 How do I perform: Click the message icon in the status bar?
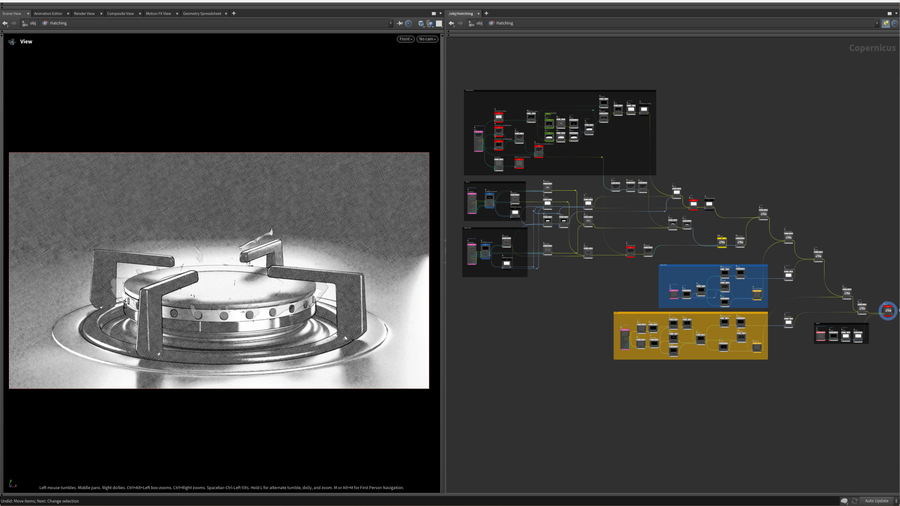(x=844, y=500)
